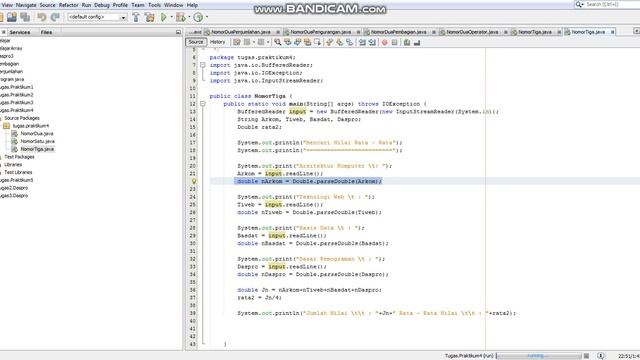Viewport: 640px width, 360px height.
Task: Close the NomorDuaPengurangan.java tab
Action: click(x=358, y=32)
